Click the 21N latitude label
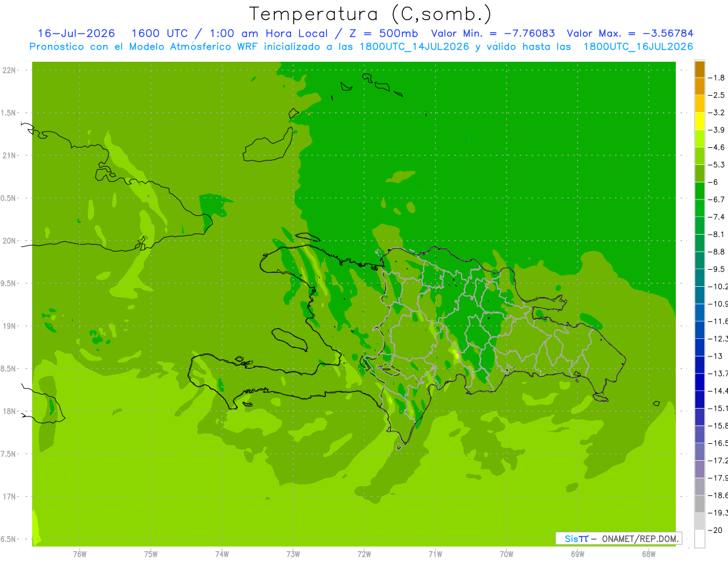Viewport: 728px width, 562px height. point(10,156)
